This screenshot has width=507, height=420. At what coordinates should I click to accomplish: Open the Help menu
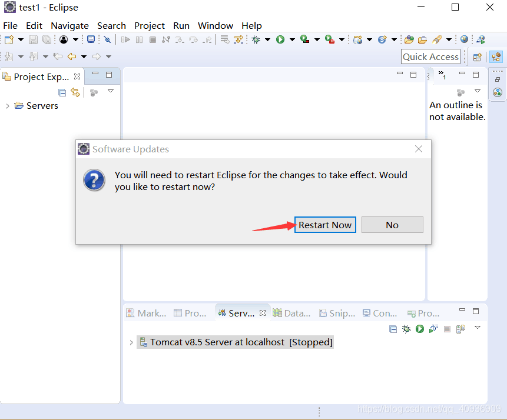pyautogui.click(x=251, y=25)
